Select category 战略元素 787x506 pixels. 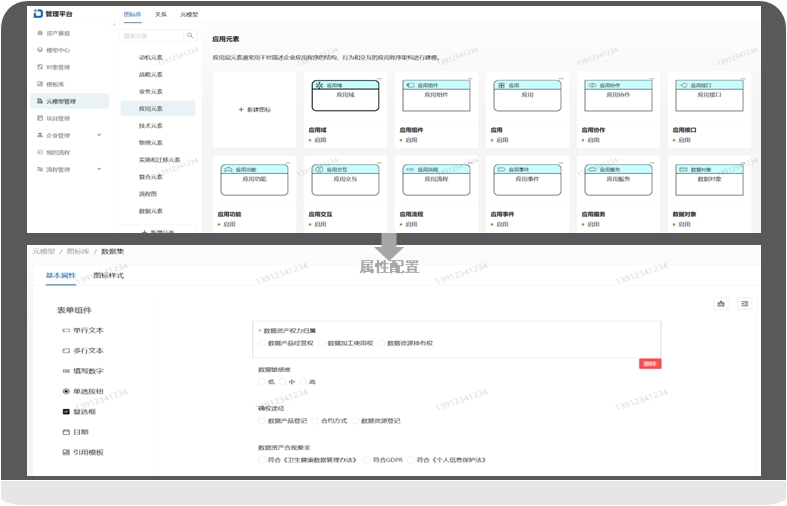pyautogui.click(x=151, y=74)
